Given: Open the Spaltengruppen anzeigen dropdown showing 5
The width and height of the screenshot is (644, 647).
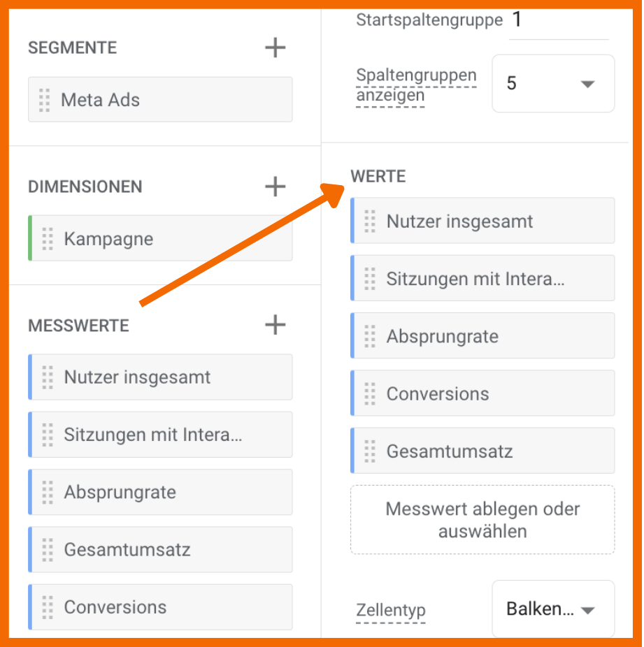Looking at the screenshot, I should pos(552,83).
